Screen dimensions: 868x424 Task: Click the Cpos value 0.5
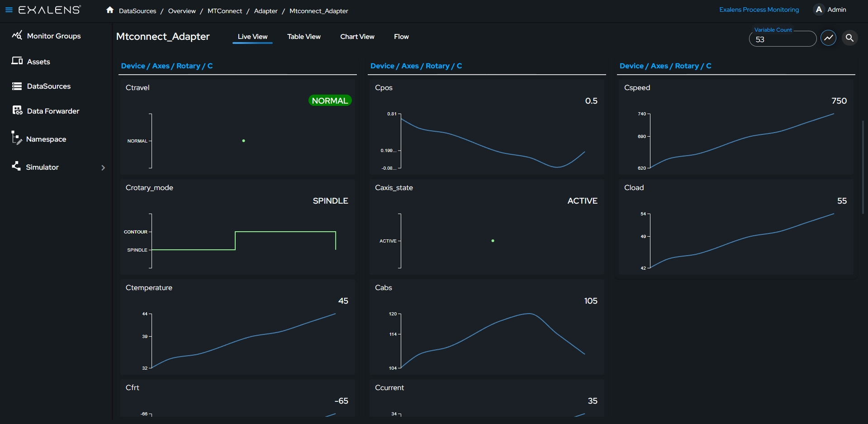tap(591, 100)
